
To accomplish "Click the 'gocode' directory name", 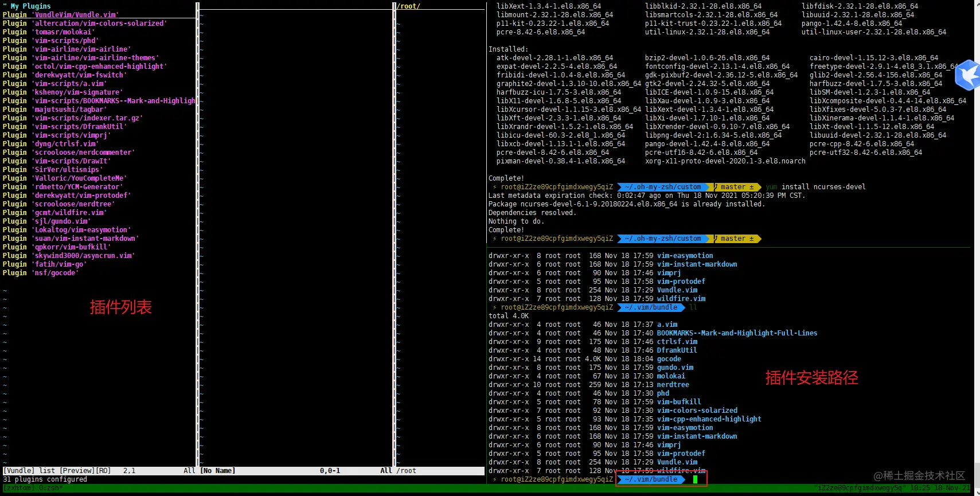I will [x=669, y=359].
